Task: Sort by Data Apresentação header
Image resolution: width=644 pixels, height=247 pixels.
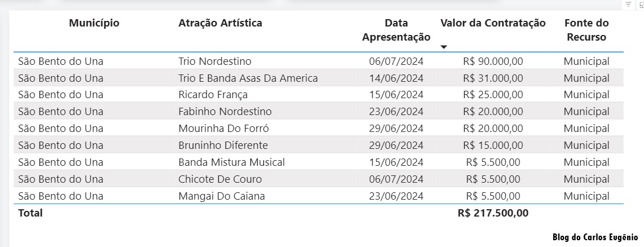Action: click(x=396, y=30)
